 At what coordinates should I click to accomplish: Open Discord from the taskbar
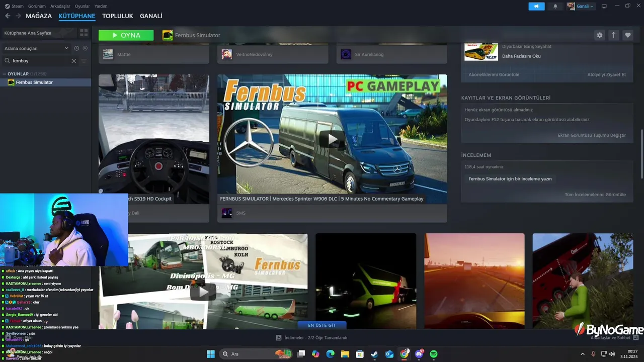point(419,354)
